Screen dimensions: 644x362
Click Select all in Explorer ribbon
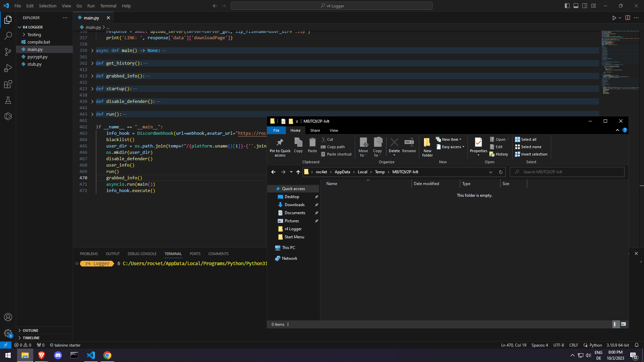pyautogui.click(x=526, y=139)
